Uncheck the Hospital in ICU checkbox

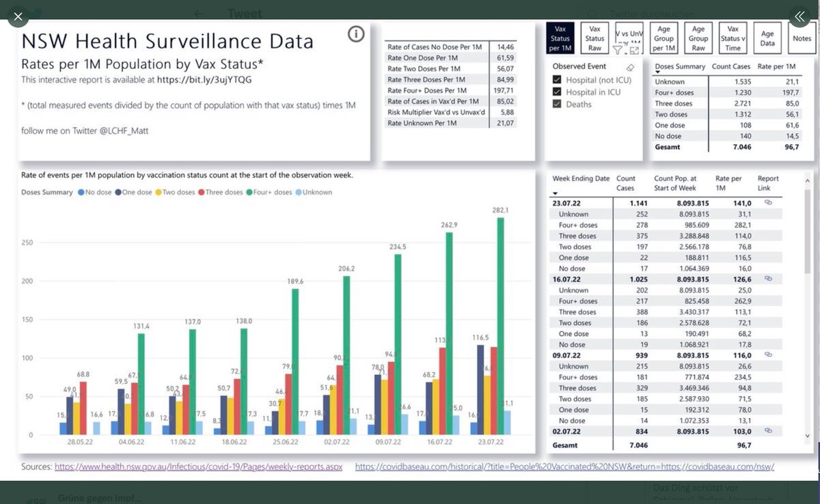pos(557,92)
